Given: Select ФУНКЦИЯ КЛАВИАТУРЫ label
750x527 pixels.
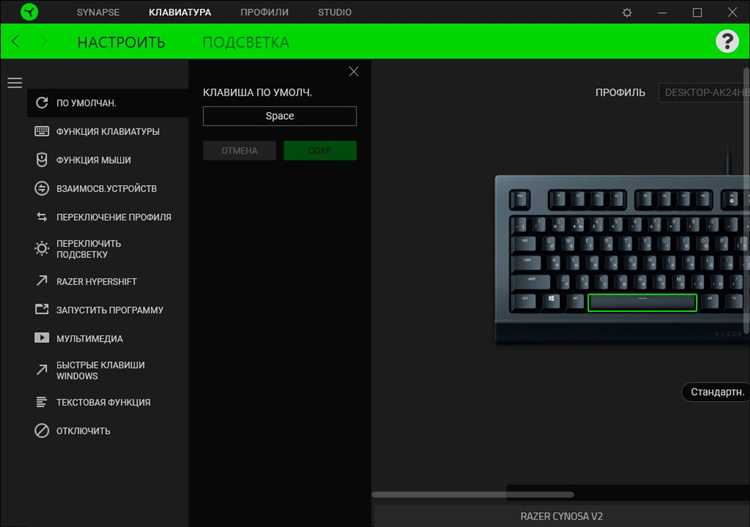Looking at the screenshot, I should pos(108,132).
